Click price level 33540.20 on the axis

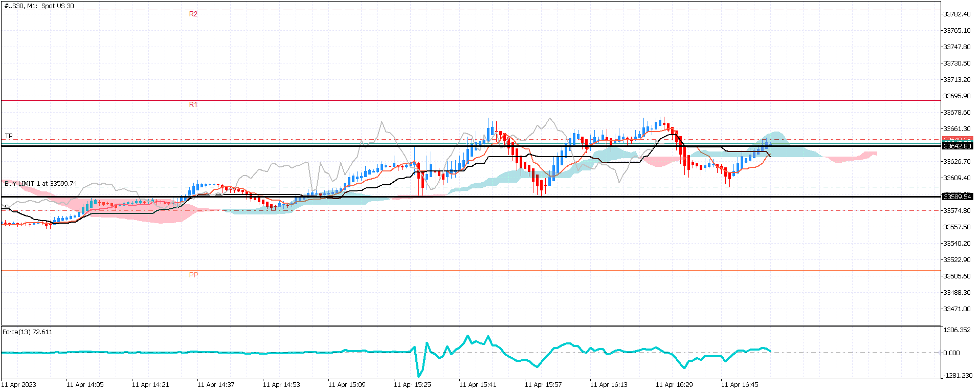pyautogui.click(x=957, y=244)
